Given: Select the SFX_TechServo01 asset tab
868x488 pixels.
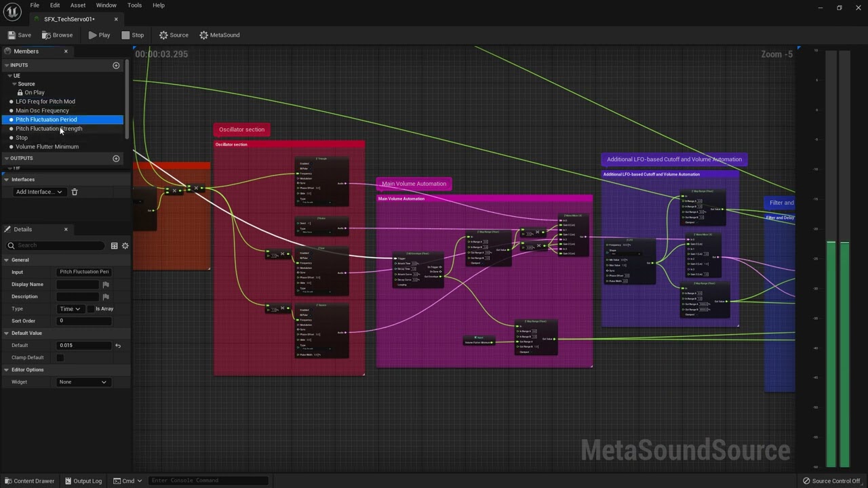Looking at the screenshot, I should pyautogui.click(x=70, y=19).
